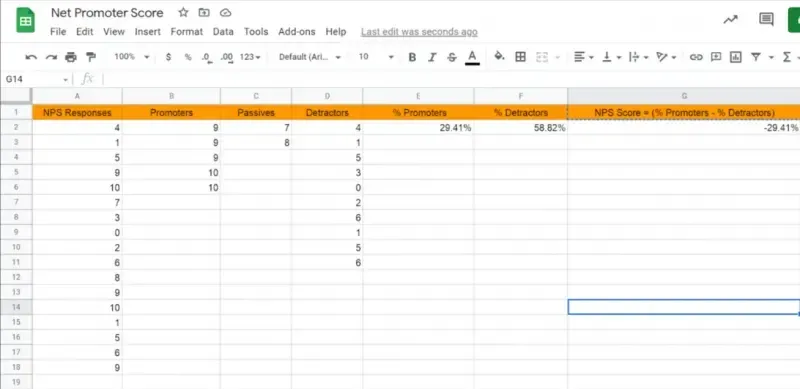Screen dimensions: 800x389
Task: Open the 100% zoom dropdown
Action: tap(132, 57)
